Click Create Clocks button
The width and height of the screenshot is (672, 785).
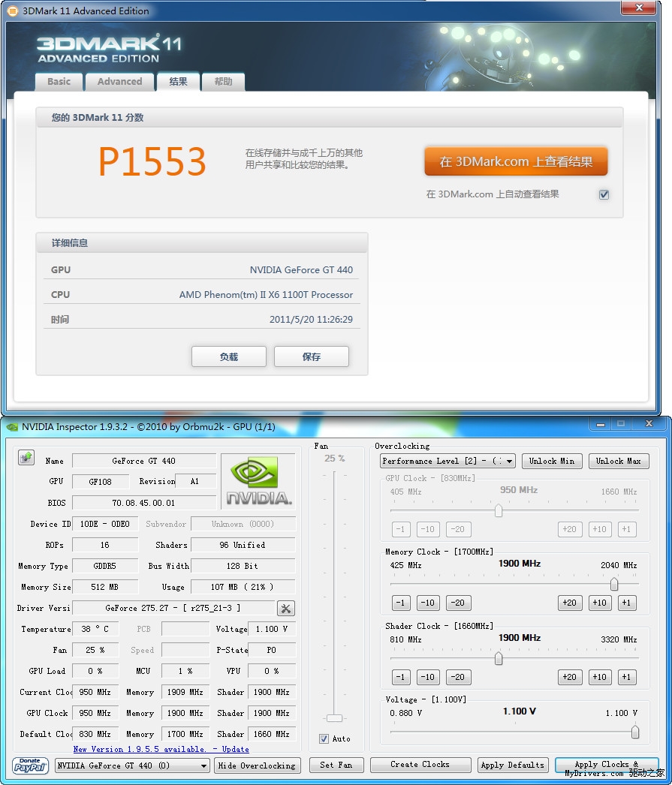[420, 765]
